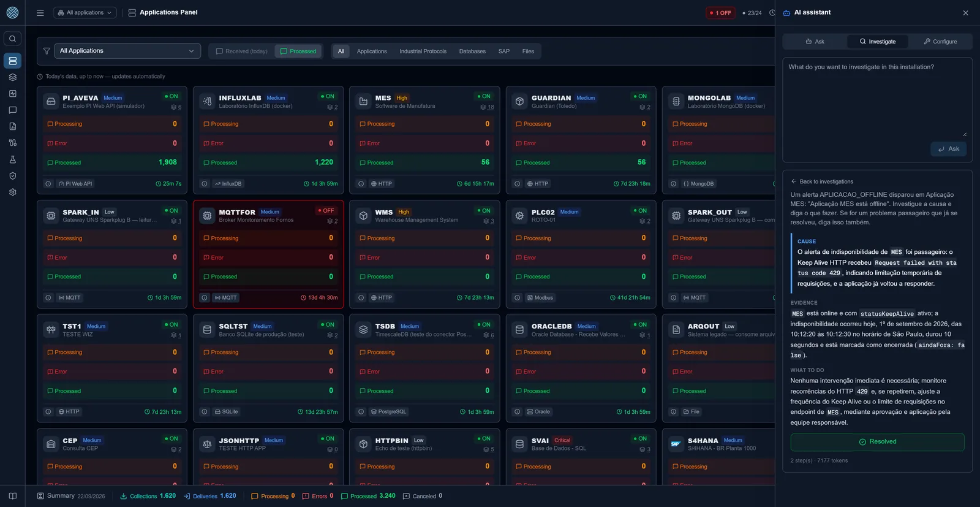Click the info icon on the MQTTFOR card
Image resolution: width=980 pixels, height=507 pixels.
[205, 298]
